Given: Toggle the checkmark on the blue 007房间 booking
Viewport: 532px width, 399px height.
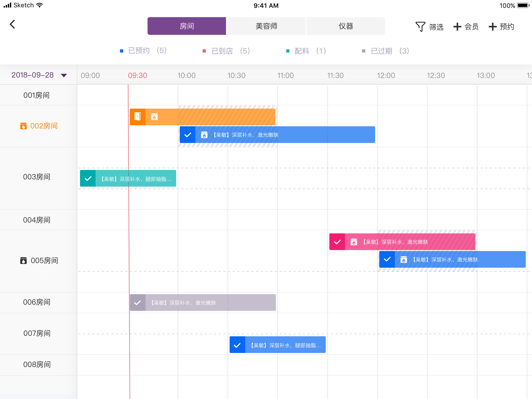Looking at the screenshot, I should [237, 345].
